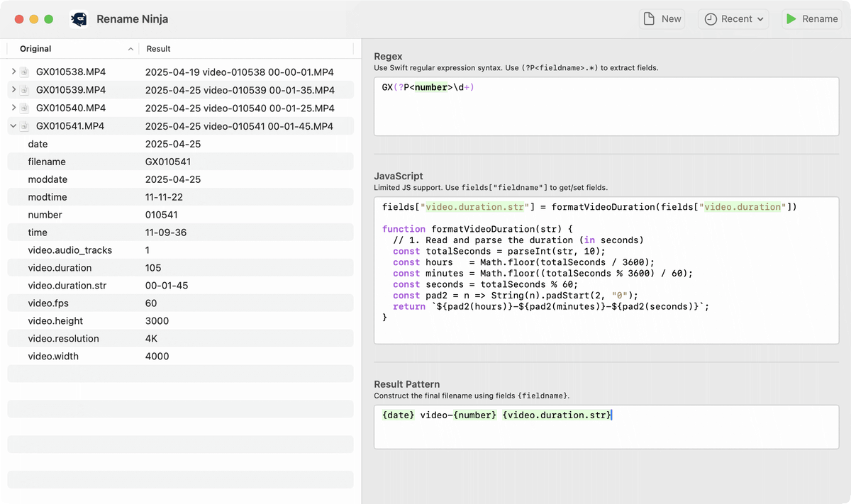851x504 pixels.
Task: Click into the JavaScript code editor
Action: click(606, 270)
